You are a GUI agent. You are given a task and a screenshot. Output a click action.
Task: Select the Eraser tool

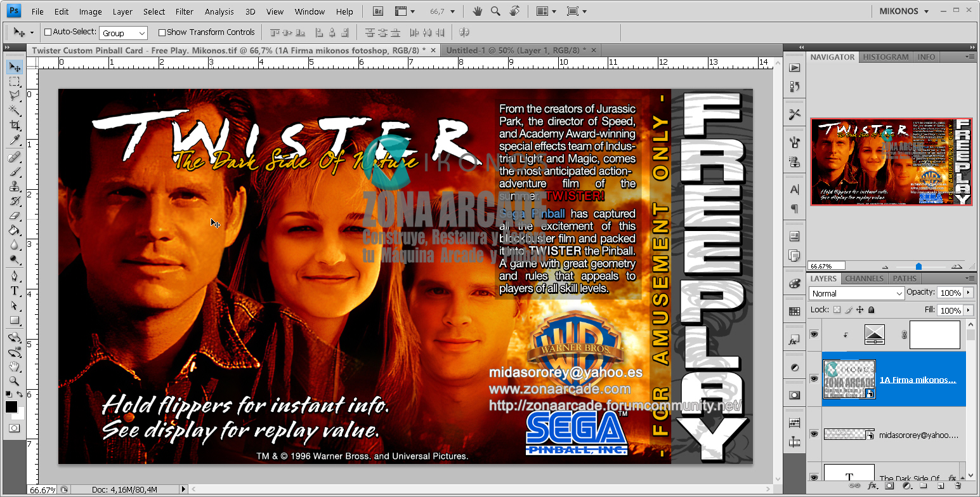[15, 216]
